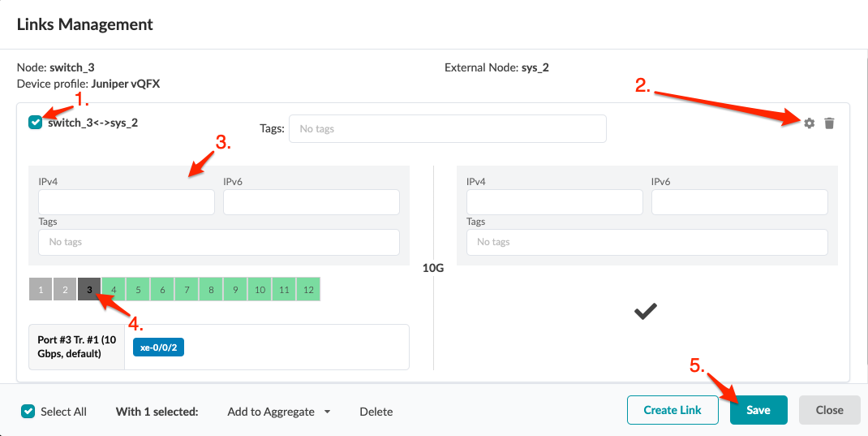
Task: Click the selected port 3 box
Action: pyautogui.click(x=89, y=289)
